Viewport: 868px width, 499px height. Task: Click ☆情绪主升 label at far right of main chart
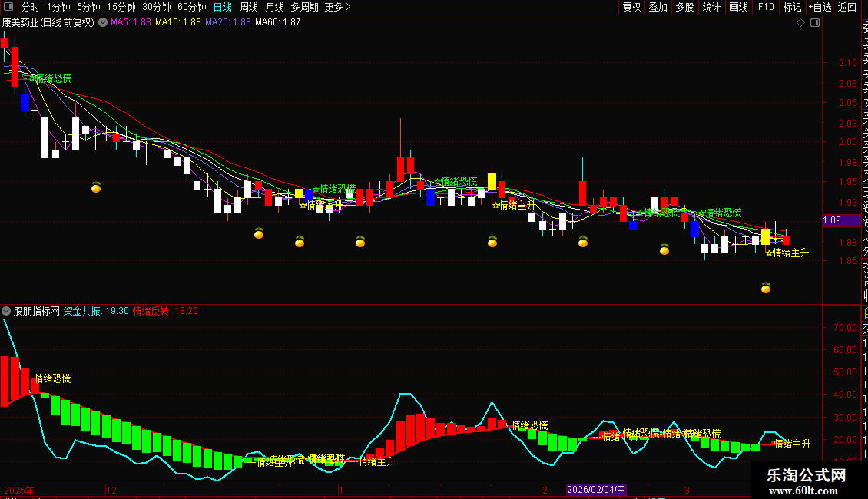(788, 253)
